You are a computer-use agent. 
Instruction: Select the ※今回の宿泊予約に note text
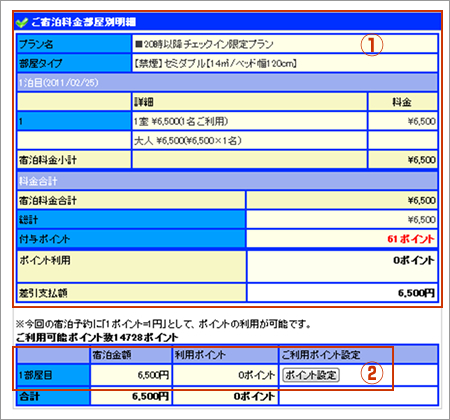(163, 324)
